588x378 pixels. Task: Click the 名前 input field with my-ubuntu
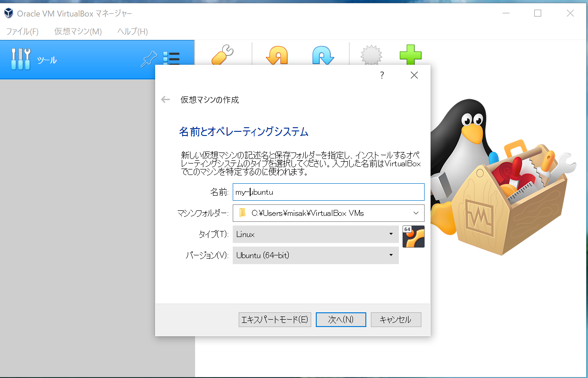[x=329, y=192]
